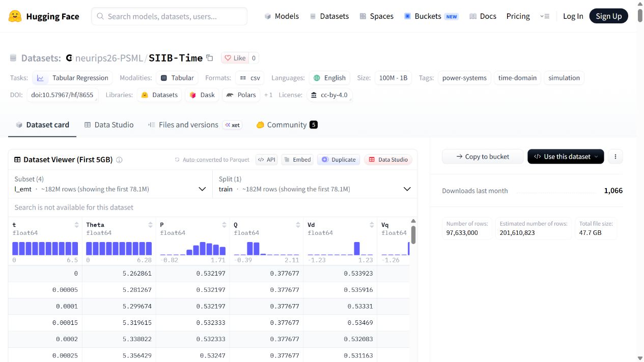This screenshot has width=644, height=362.
Task: Expand the Subset l_emt dropdown
Action: click(110, 184)
